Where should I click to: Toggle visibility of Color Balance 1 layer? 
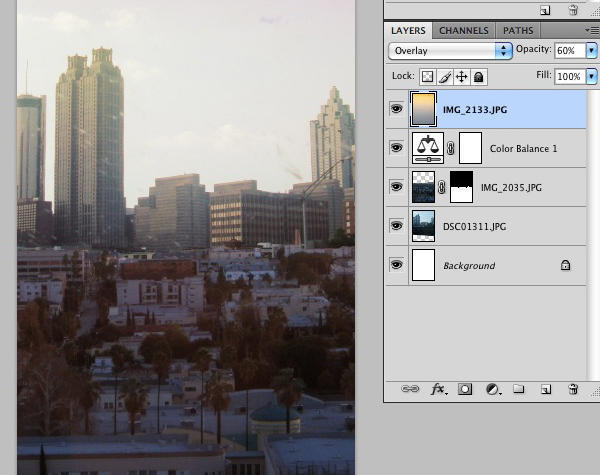click(396, 148)
